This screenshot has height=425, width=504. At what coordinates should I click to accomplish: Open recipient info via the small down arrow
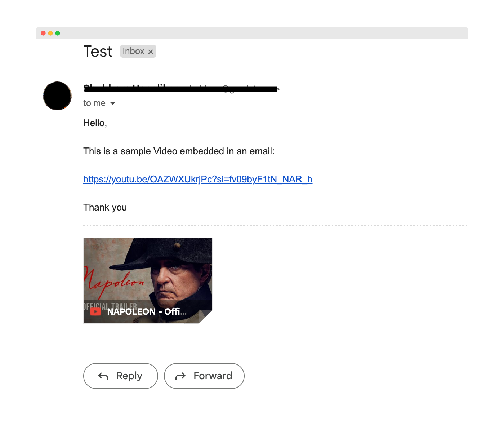113,103
